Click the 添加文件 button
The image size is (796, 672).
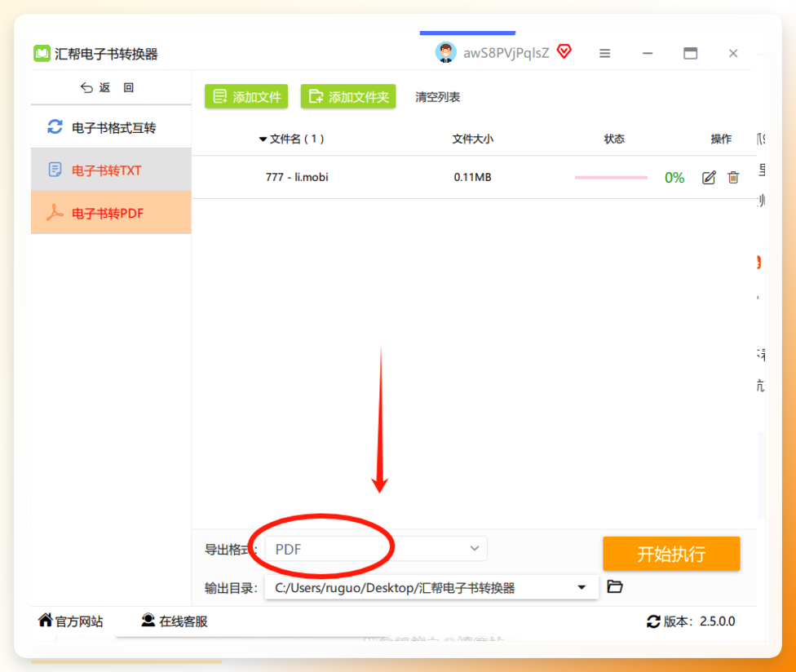point(246,96)
